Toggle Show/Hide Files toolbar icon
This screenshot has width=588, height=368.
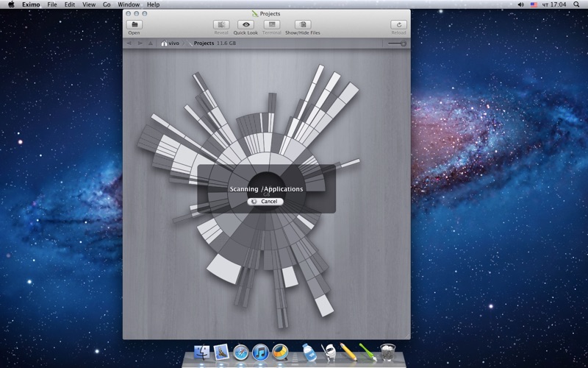303,25
